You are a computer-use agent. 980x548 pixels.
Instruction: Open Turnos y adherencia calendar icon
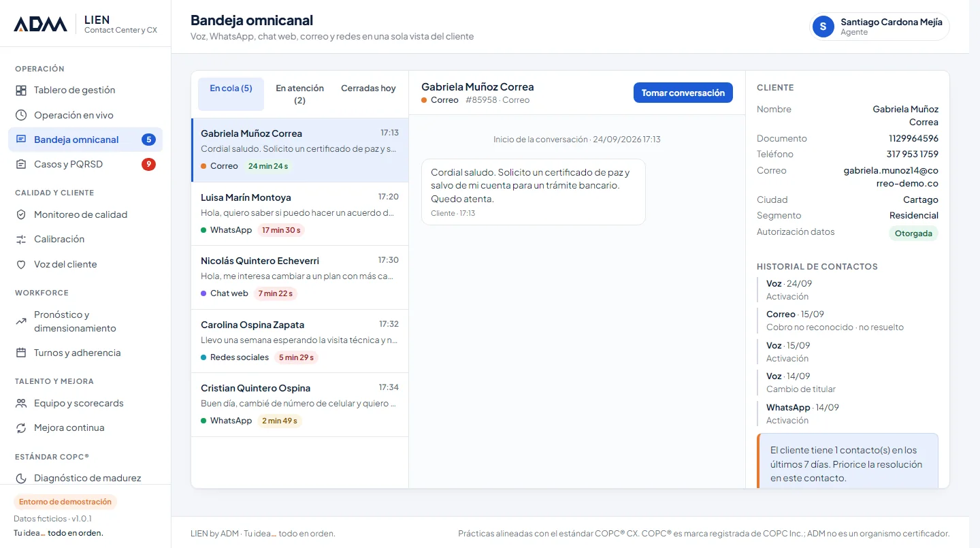21,353
